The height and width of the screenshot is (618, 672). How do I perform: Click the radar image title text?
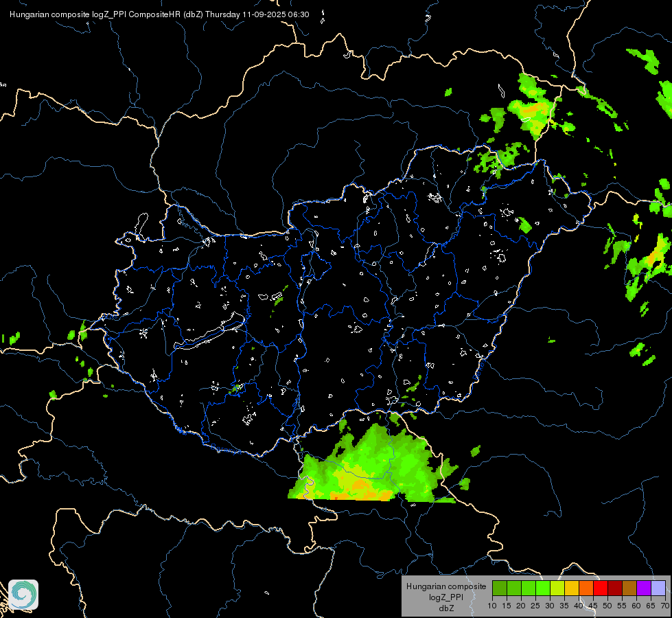(x=159, y=14)
